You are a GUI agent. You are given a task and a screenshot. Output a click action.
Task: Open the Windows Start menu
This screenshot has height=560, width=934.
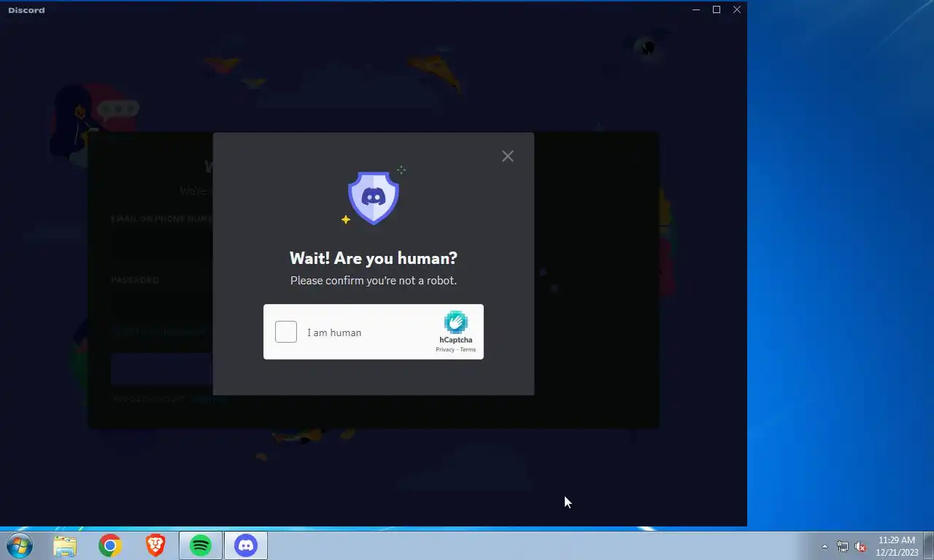pyautogui.click(x=19, y=545)
